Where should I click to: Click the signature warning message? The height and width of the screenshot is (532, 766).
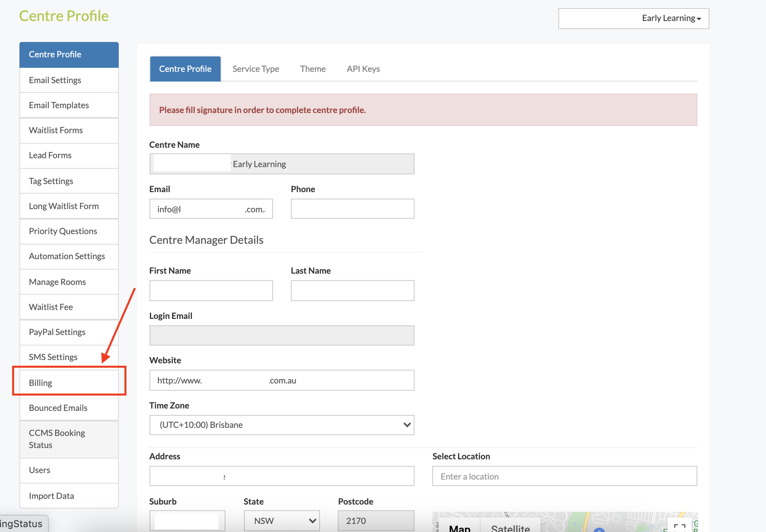pyautogui.click(x=423, y=110)
